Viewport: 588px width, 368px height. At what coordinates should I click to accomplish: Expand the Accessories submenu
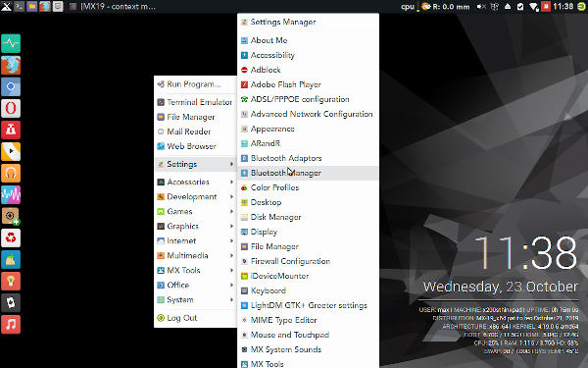[195, 183]
